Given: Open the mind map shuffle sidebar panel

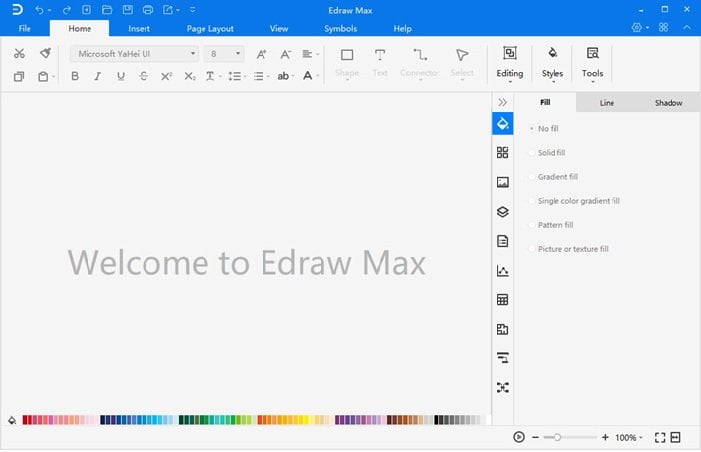Looking at the screenshot, I should pyautogui.click(x=503, y=387).
